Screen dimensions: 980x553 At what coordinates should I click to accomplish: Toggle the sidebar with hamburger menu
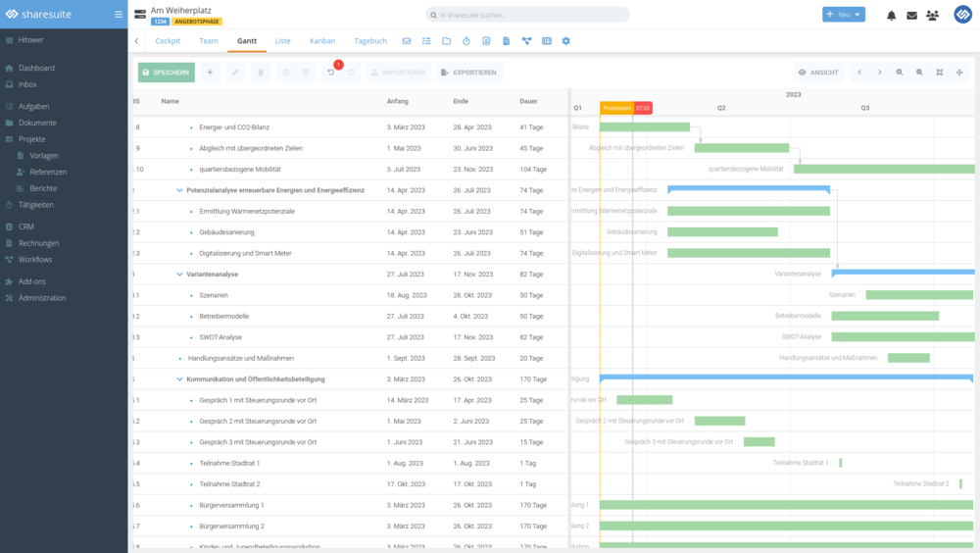click(119, 14)
